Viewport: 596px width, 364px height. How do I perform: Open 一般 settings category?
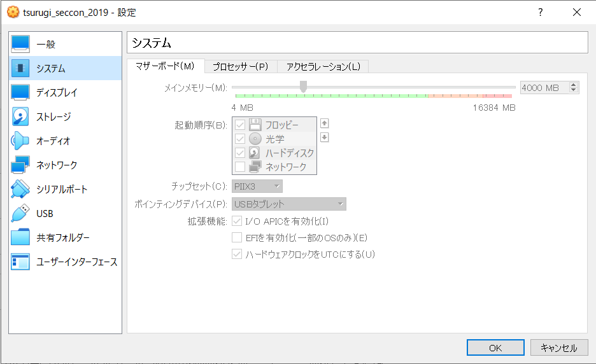point(66,44)
